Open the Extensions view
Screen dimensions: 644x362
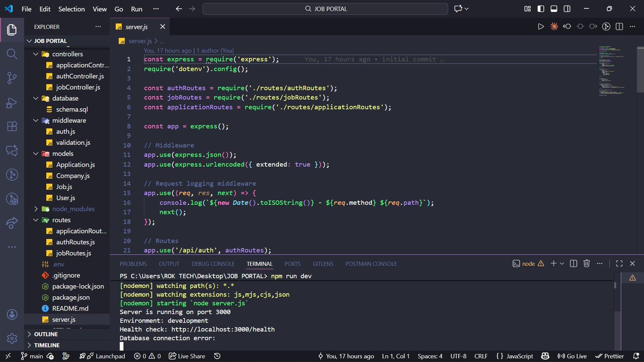pyautogui.click(x=12, y=127)
